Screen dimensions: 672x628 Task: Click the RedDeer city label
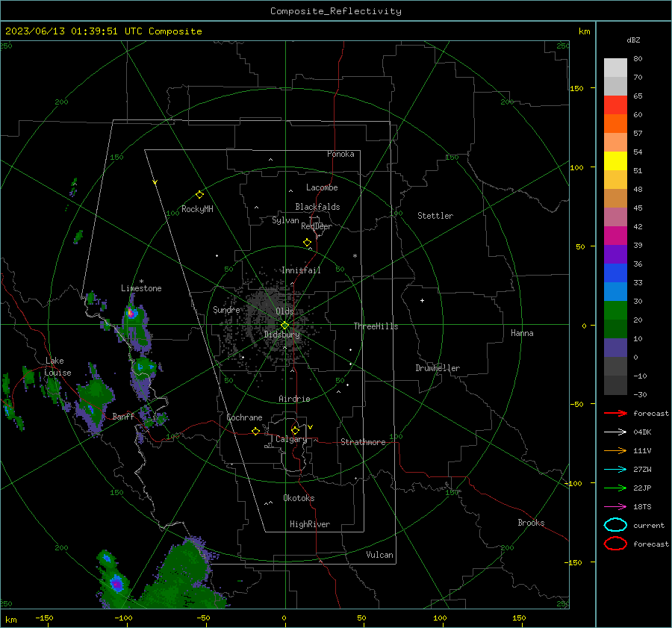click(317, 226)
